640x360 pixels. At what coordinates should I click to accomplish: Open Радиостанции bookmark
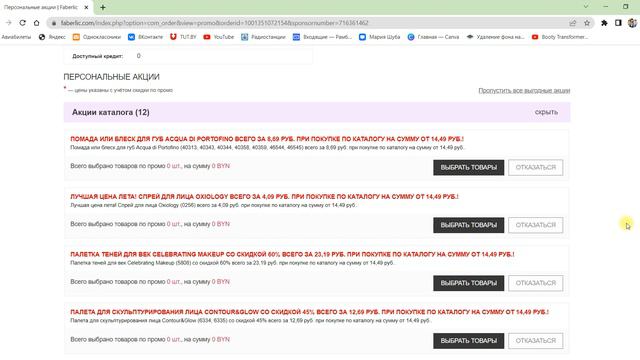coord(263,37)
